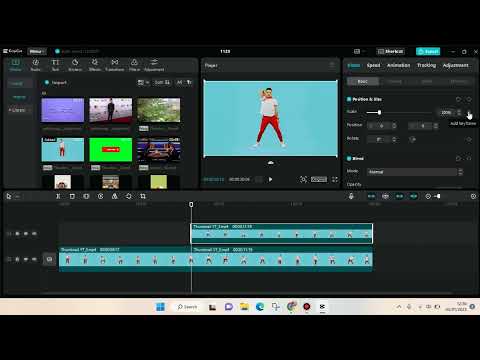Click the cover button on main track
The height and width of the screenshot is (360, 480).
pos(49,259)
